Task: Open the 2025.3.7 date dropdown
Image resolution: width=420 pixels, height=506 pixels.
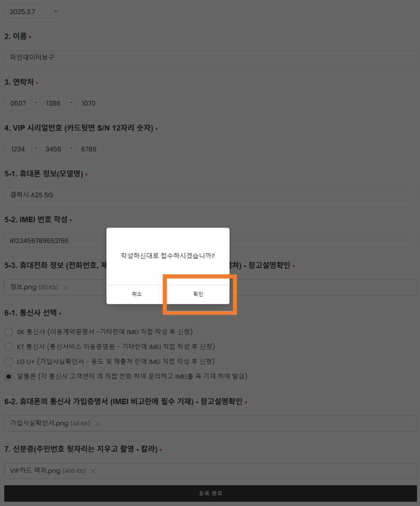Action: [x=34, y=12]
